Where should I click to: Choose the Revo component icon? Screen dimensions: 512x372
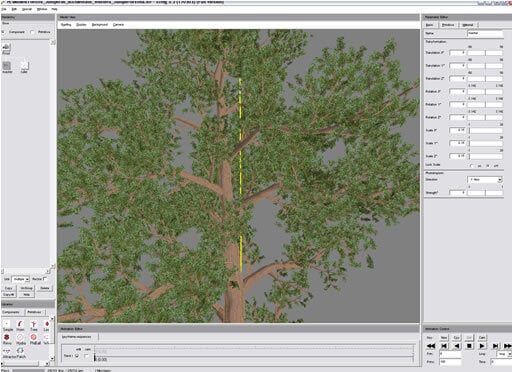7,338
